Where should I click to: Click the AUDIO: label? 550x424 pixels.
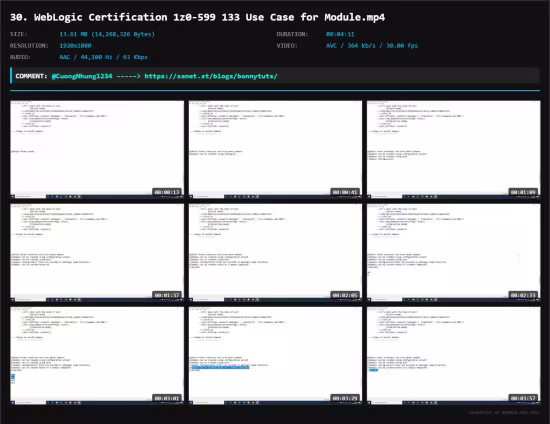(20, 57)
